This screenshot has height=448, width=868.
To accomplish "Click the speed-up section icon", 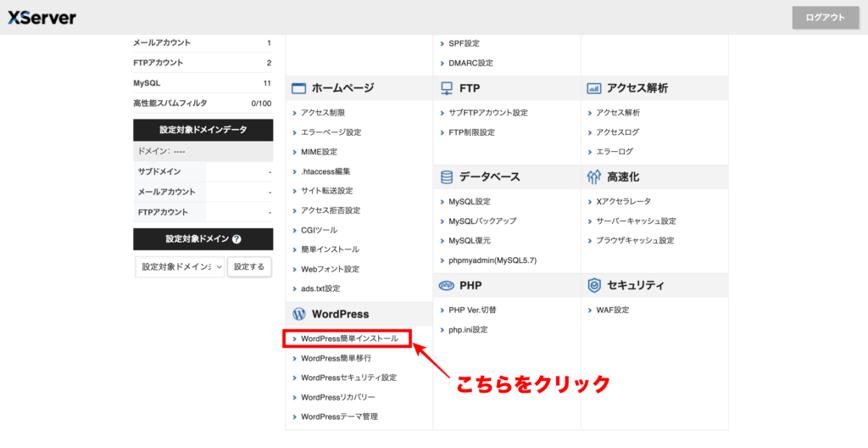I will pos(594,177).
